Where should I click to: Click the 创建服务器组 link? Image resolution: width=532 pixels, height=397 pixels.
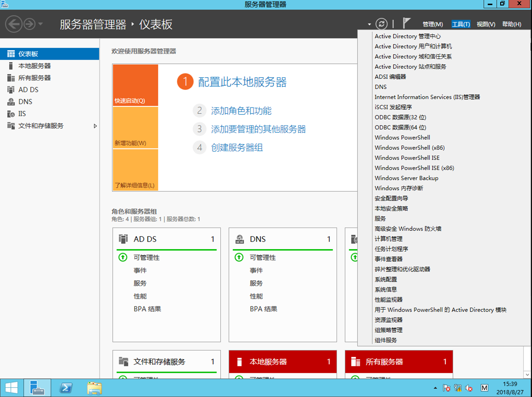(237, 147)
